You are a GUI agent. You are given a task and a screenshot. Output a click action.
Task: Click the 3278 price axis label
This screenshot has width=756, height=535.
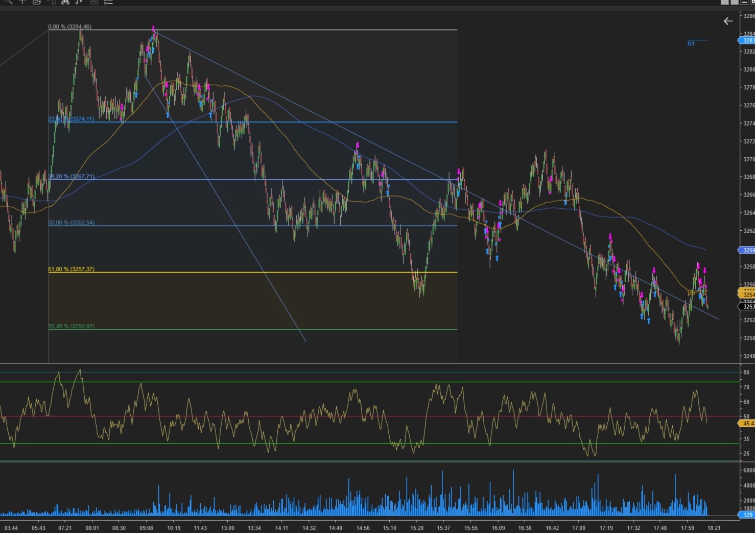(x=749, y=87)
